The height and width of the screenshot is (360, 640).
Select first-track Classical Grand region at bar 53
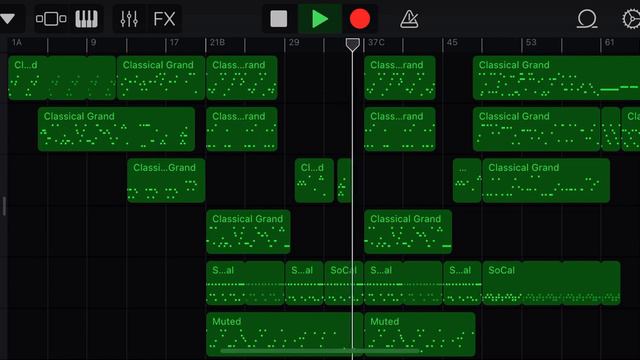coord(556,78)
